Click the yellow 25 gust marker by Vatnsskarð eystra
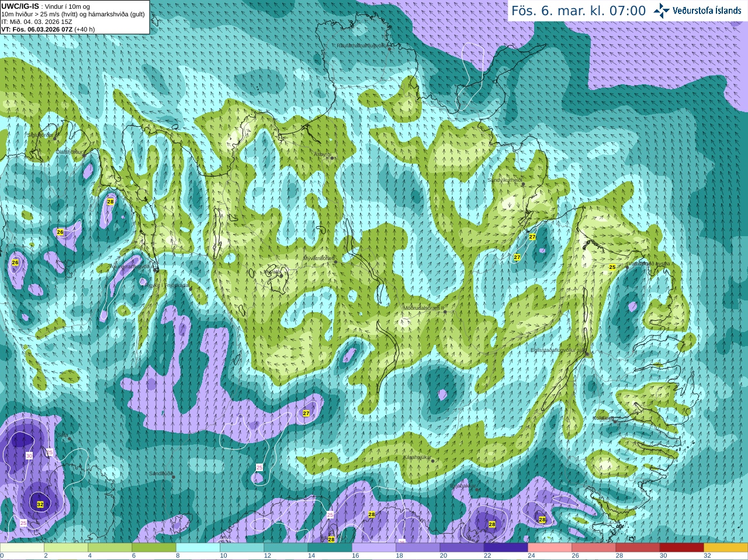This screenshot has height=560, width=748. pos(612,267)
